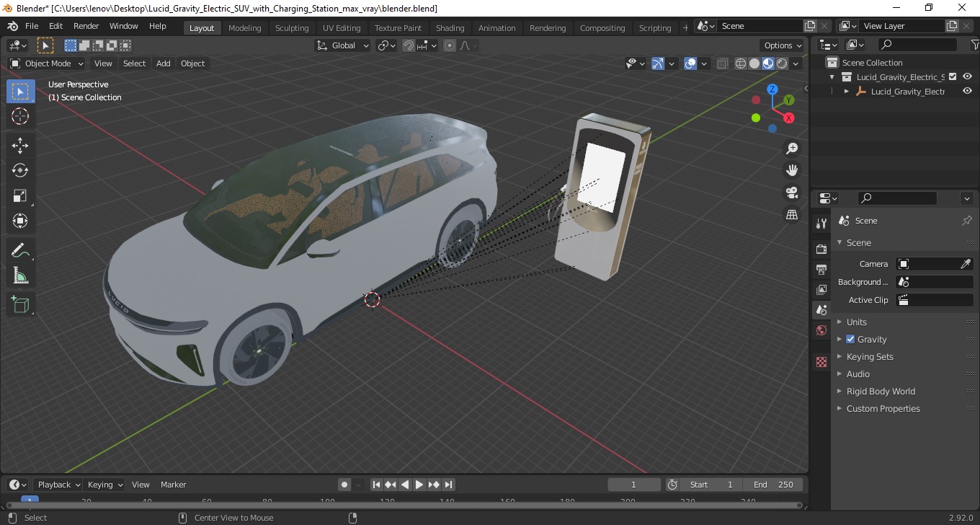Image resolution: width=980 pixels, height=525 pixels.
Task: Open the Tool properties tab
Action: click(821, 224)
